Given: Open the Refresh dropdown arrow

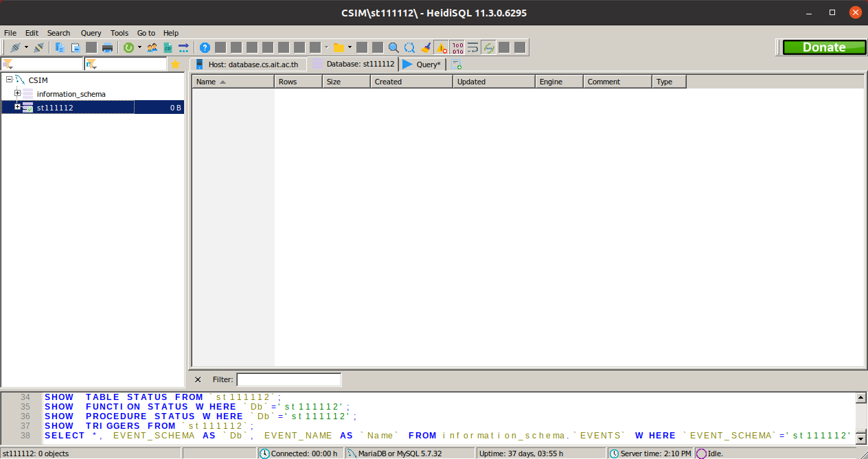Looking at the screenshot, I should click(x=139, y=47).
